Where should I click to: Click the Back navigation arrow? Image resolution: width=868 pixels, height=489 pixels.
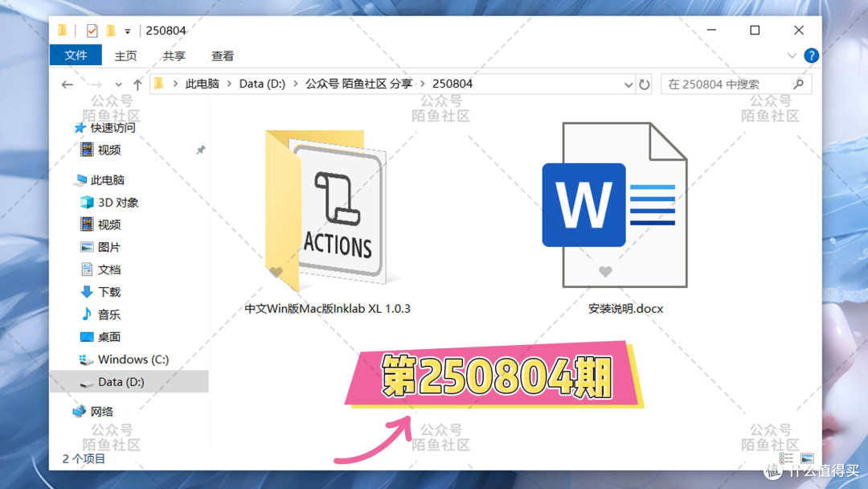point(68,84)
